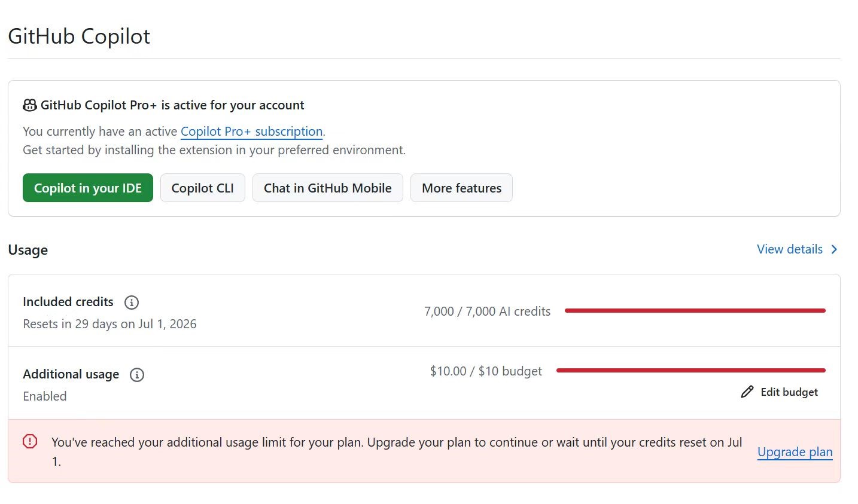Open the Additional usage info icon

pyautogui.click(x=137, y=375)
